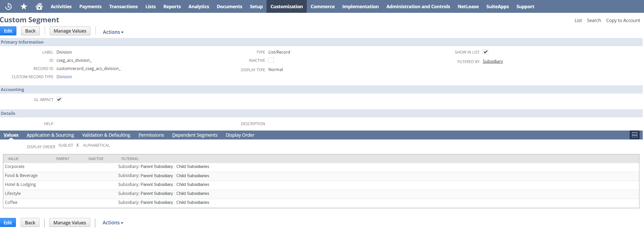
Task: Expand the bottom Actions dropdown
Action: [x=113, y=223]
